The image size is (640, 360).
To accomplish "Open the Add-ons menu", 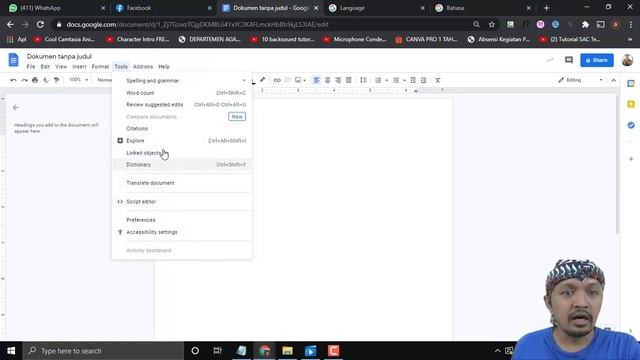I will click(x=143, y=67).
